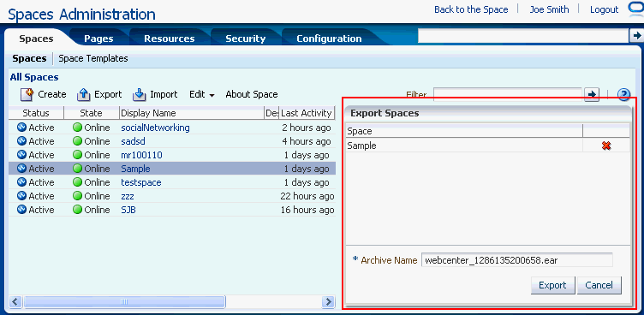Click the Filter go arrow button
The image size is (644, 315).
[x=592, y=94]
